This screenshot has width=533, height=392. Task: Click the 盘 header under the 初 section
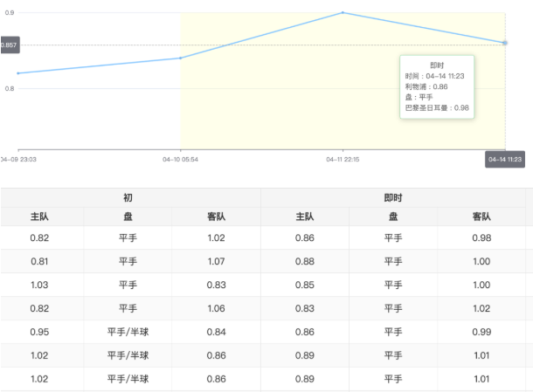pos(128,217)
